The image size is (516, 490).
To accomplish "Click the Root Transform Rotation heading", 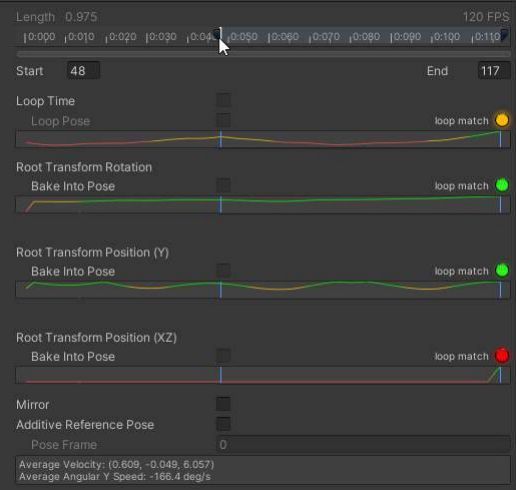I will point(84,167).
